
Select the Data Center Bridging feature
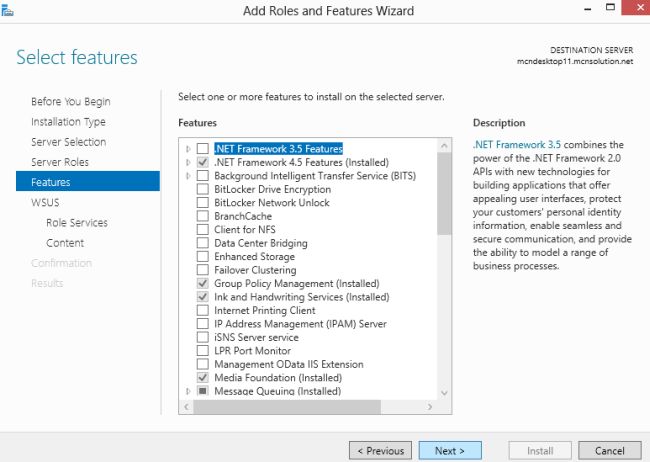(x=260, y=243)
